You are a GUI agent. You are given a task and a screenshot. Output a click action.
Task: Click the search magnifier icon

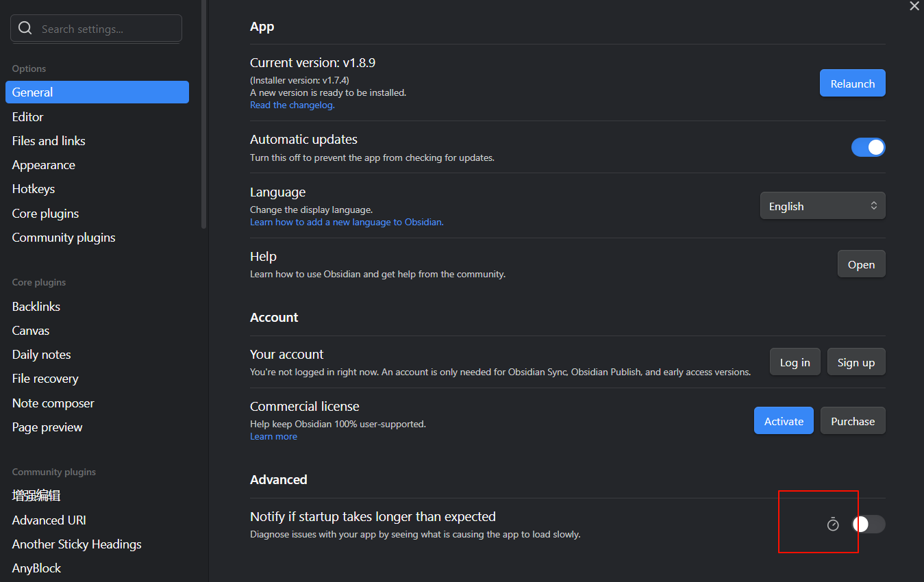tap(25, 28)
